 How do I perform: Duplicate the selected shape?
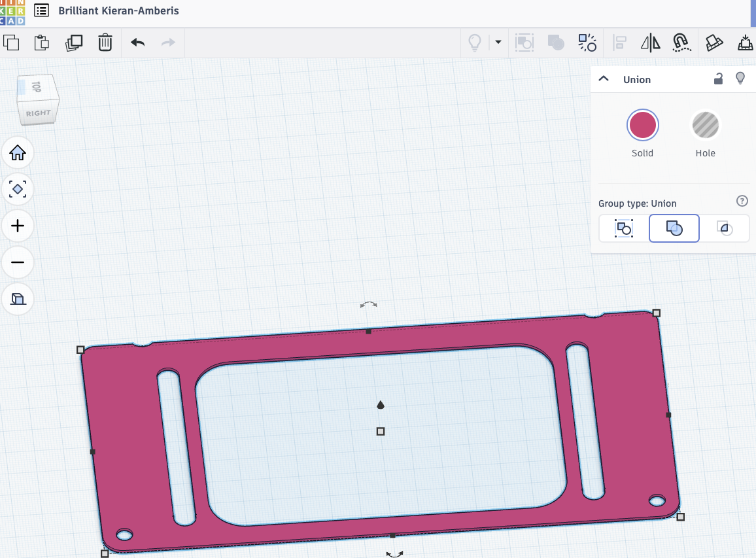(74, 42)
